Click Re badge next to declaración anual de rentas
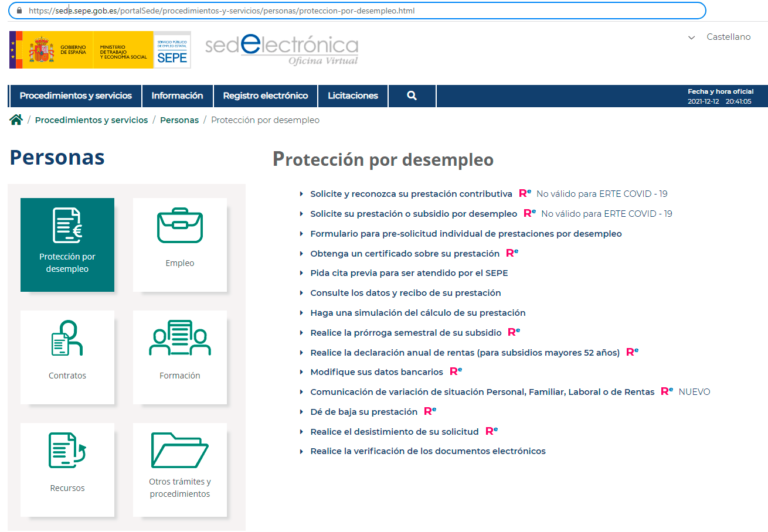This screenshot has width=768, height=532. pos(632,352)
